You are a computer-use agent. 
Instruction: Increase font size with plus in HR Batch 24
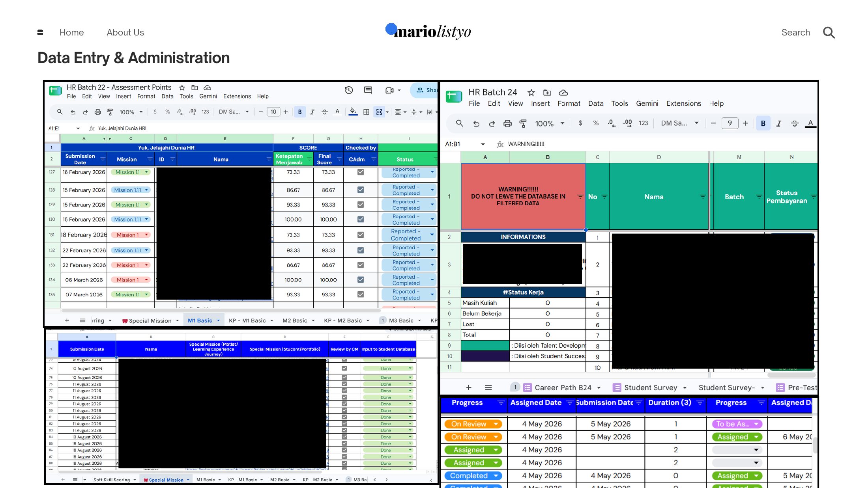tap(745, 123)
